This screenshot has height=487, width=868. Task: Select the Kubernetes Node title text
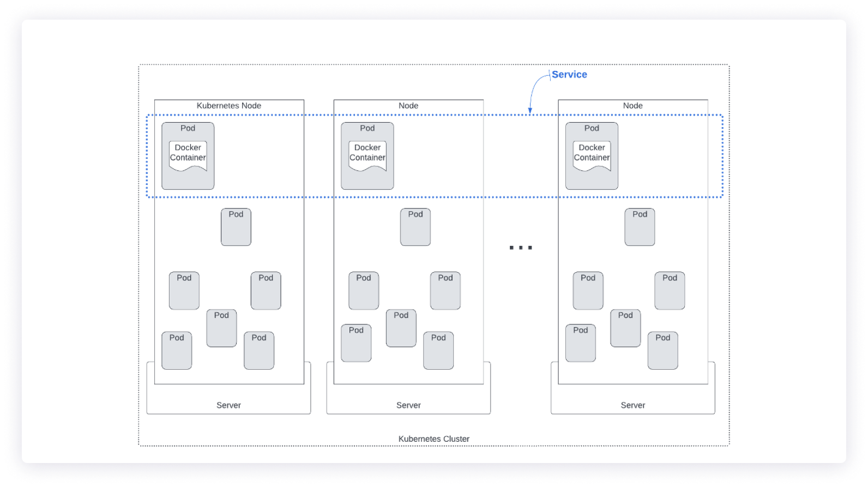[x=229, y=106]
